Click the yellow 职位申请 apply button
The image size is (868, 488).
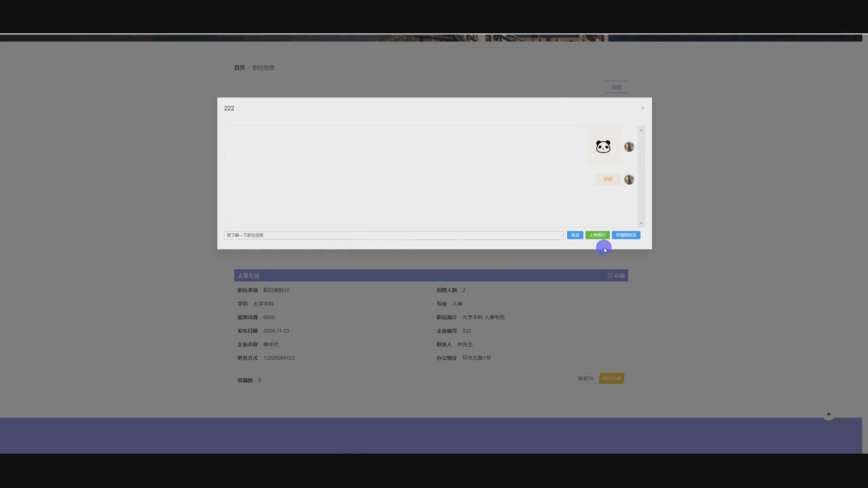(x=612, y=379)
